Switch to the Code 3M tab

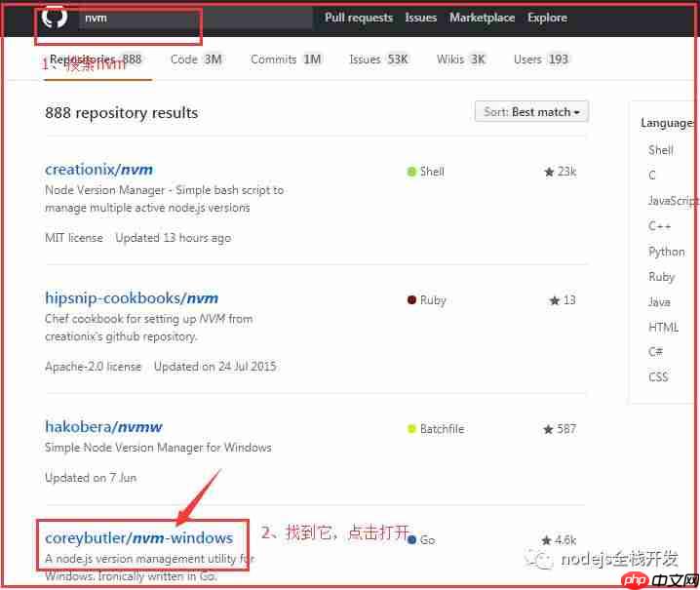[x=196, y=59]
